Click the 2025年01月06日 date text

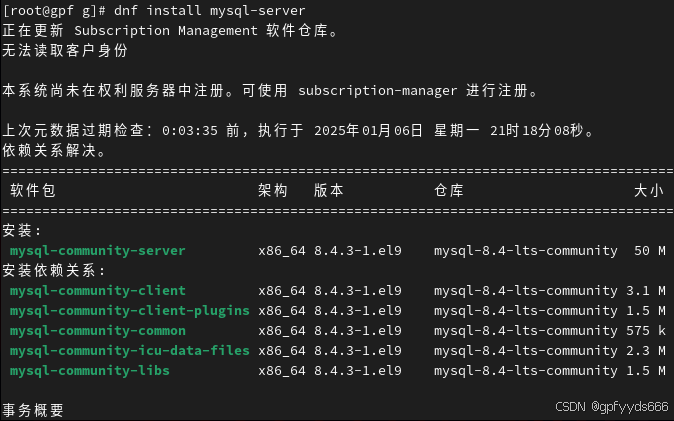368,131
